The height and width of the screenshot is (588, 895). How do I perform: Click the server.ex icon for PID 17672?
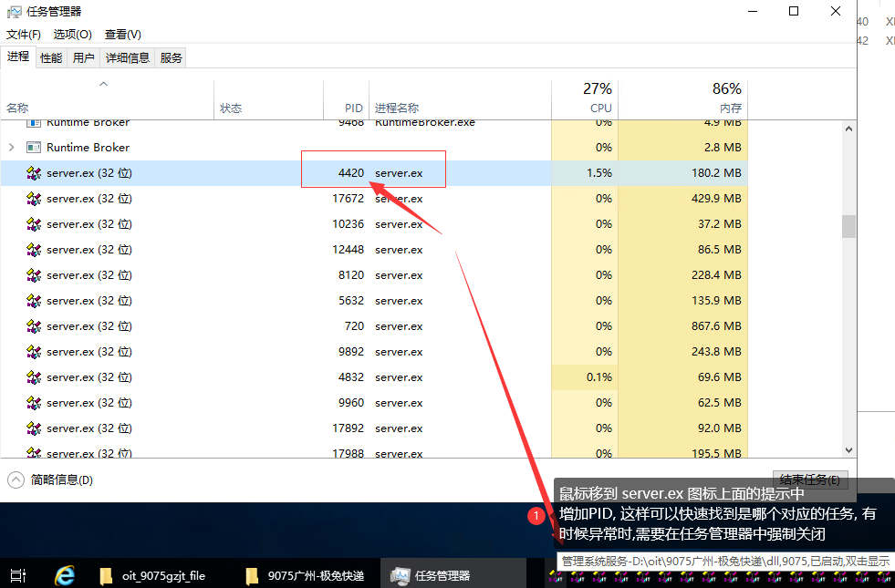point(34,199)
